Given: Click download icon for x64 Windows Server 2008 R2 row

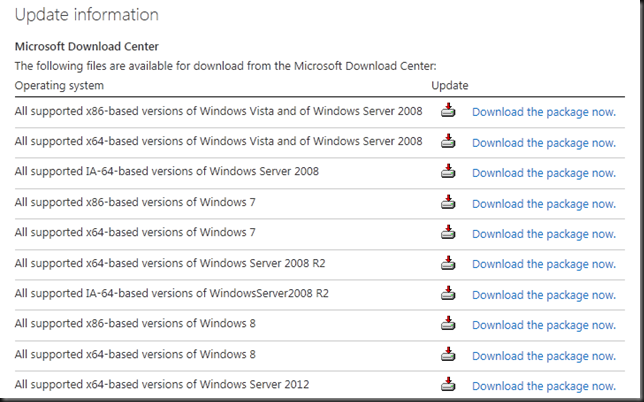Looking at the screenshot, I should pyautogui.click(x=448, y=263).
